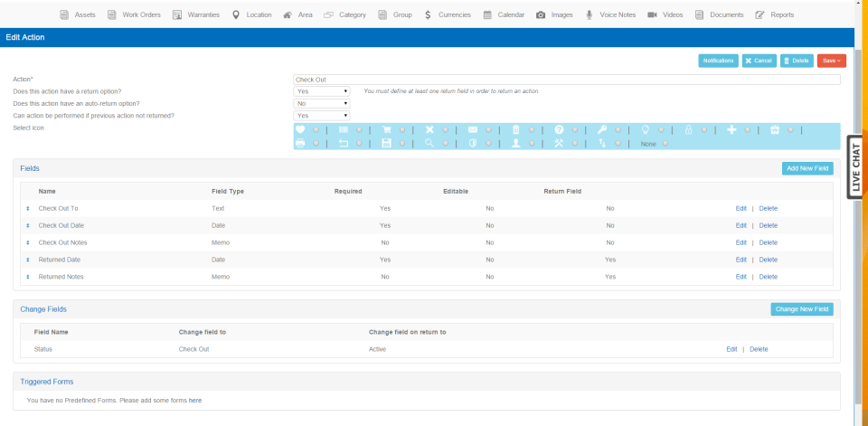The width and height of the screenshot is (868, 426).
Task: Open the Live Chat side tab
Action: click(855, 167)
